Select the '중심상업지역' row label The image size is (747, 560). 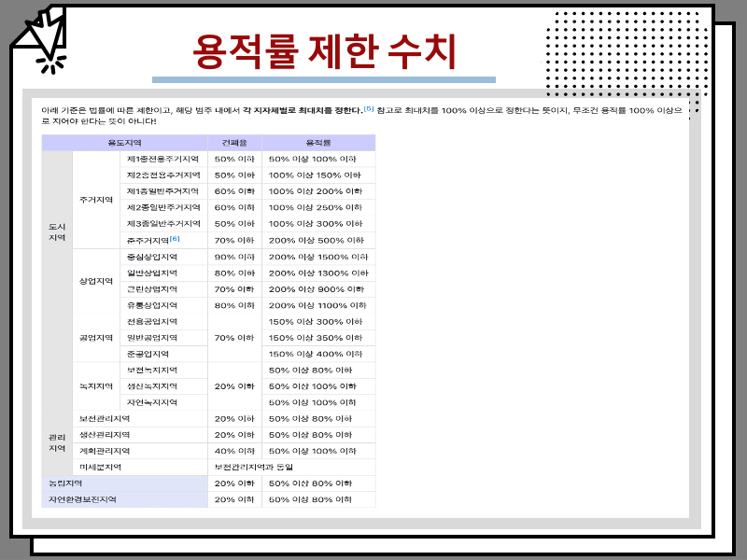coord(152,257)
